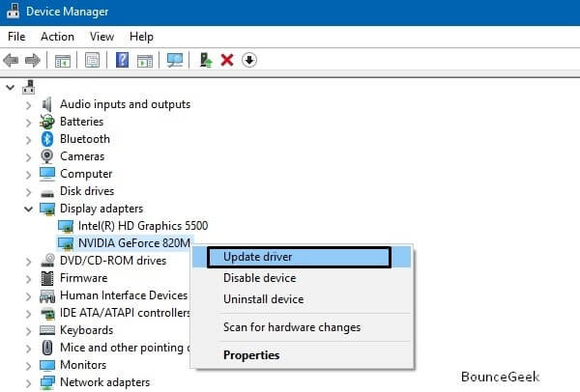Click the Disable device down-arrow icon
580x392 pixels.
point(249,60)
